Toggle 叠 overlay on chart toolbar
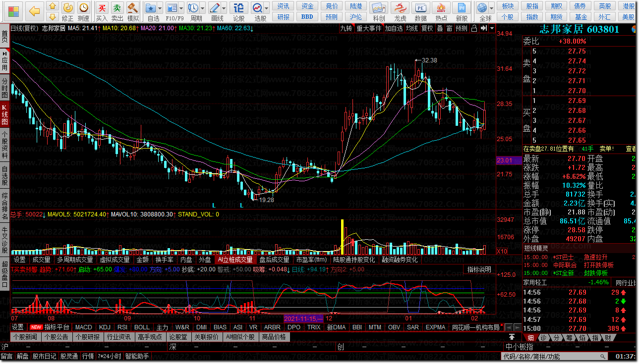 pos(440,28)
